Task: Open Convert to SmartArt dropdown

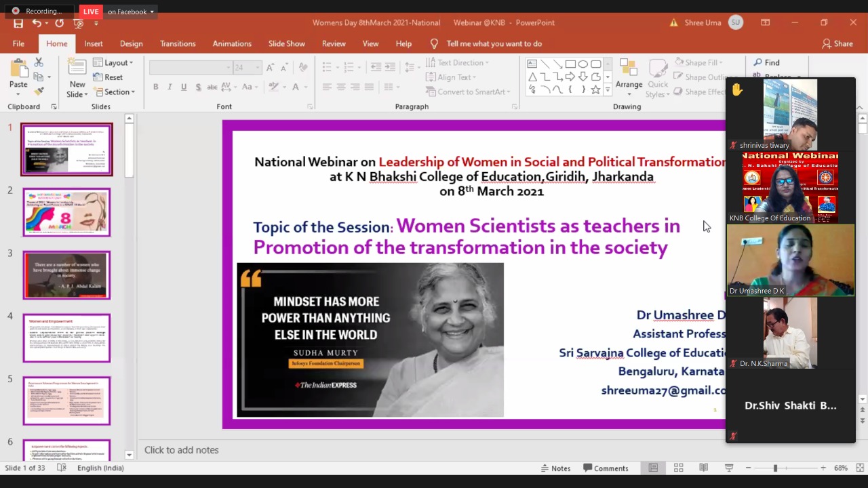Action: (468, 91)
